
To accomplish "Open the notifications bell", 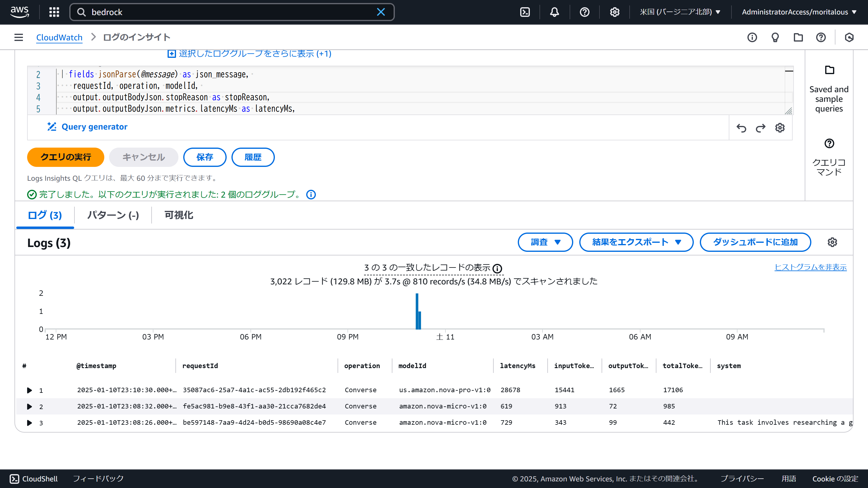I will (x=554, y=12).
